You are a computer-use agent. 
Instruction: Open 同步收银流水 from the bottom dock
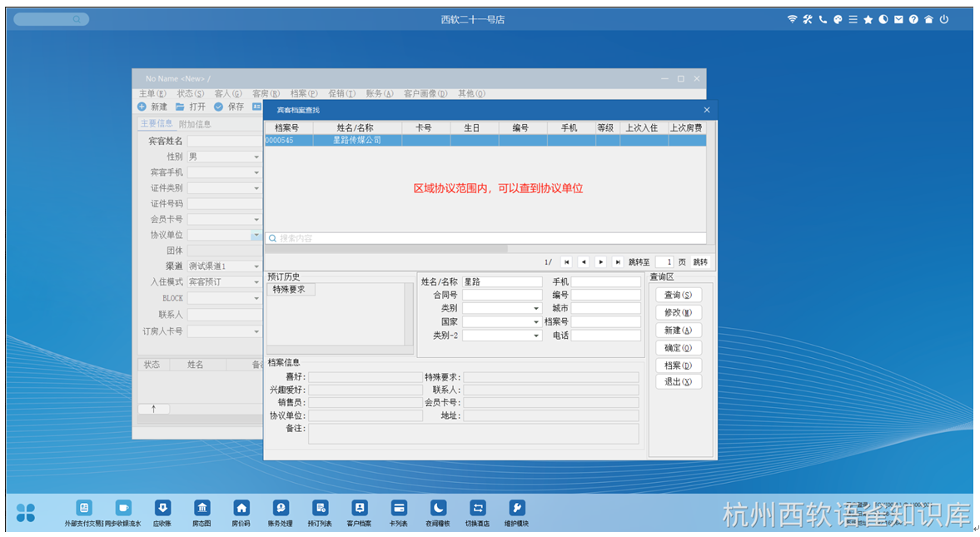(x=123, y=513)
